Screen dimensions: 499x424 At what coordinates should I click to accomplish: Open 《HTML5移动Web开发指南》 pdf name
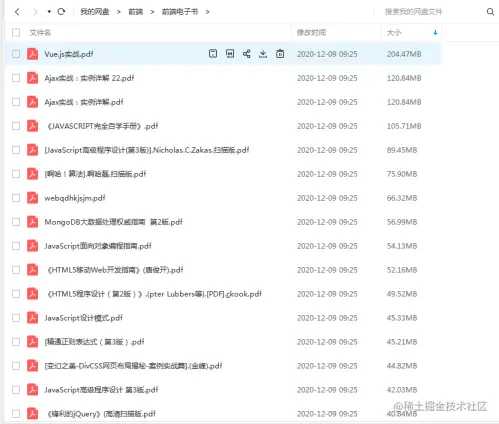[115, 270]
